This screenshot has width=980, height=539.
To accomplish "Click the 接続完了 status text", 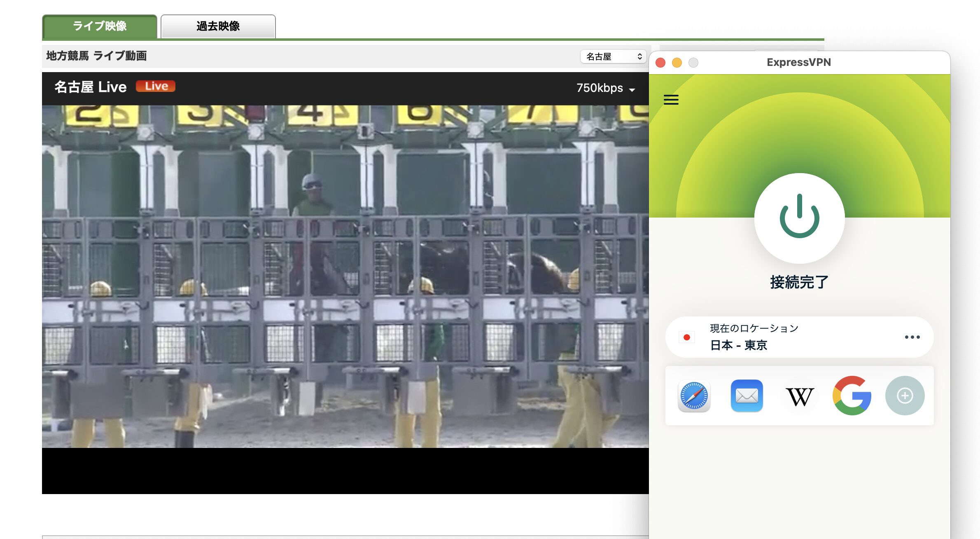I will coord(799,282).
